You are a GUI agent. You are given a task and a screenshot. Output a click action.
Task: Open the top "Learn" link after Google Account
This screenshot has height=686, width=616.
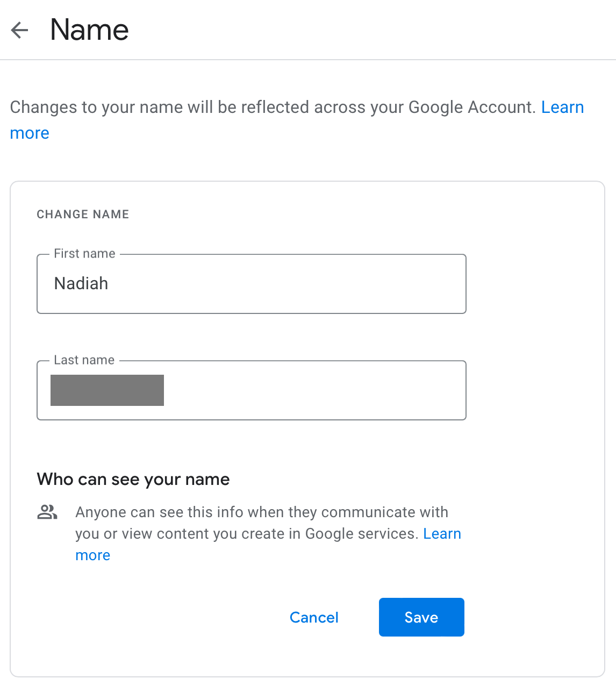click(x=562, y=107)
